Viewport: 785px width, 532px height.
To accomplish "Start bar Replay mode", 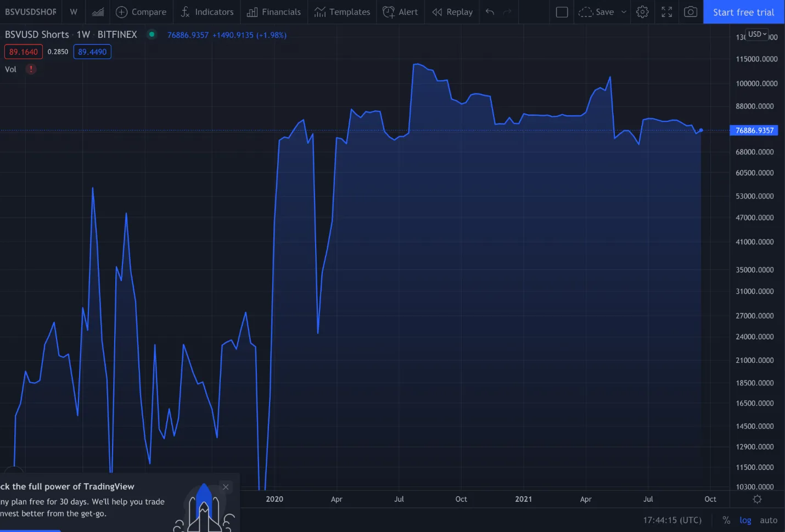I will click(x=452, y=12).
